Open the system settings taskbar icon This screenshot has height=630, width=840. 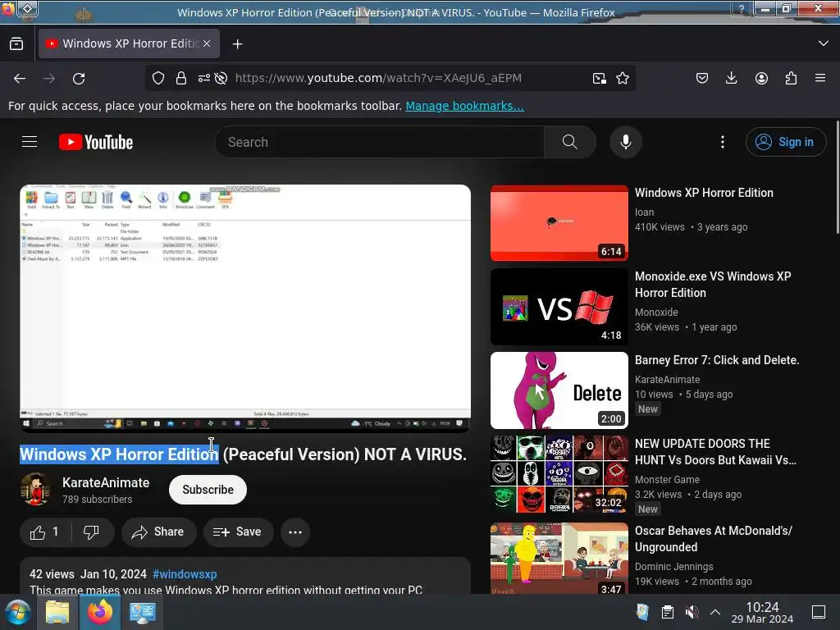click(x=142, y=612)
